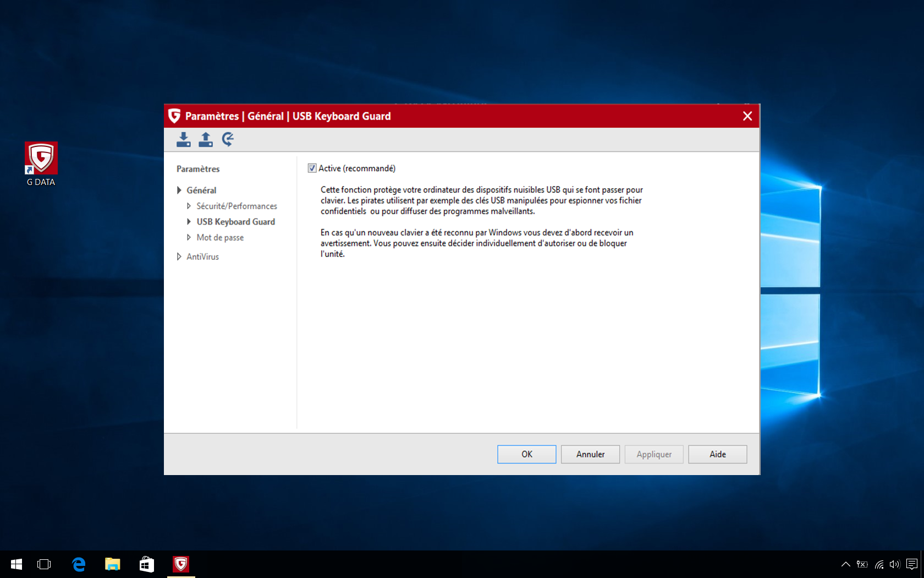The width and height of the screenshot is (924, 578).
Task: Click the volume speaker tray icon
Action: pyautogui.click(x=894, y=564)
